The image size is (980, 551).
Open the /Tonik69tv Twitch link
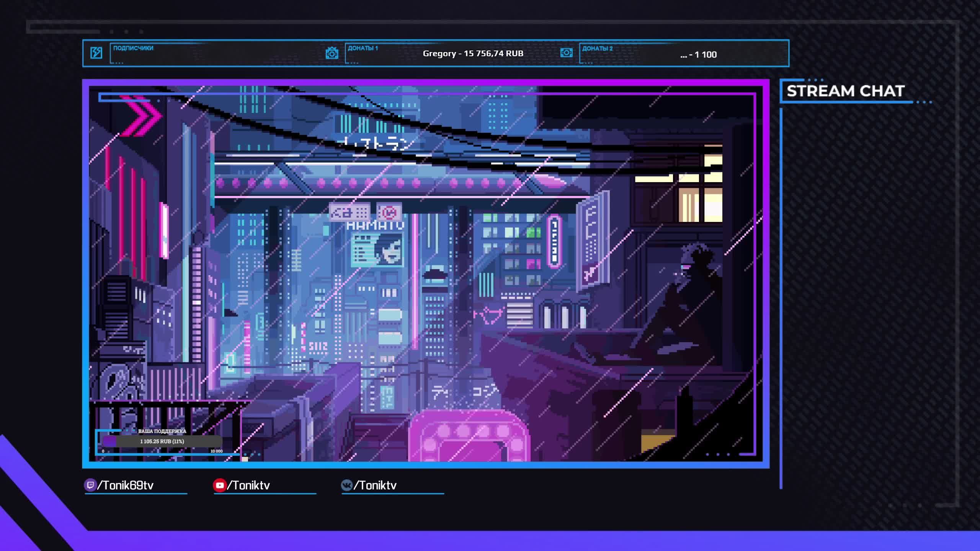tap(126, 485)
